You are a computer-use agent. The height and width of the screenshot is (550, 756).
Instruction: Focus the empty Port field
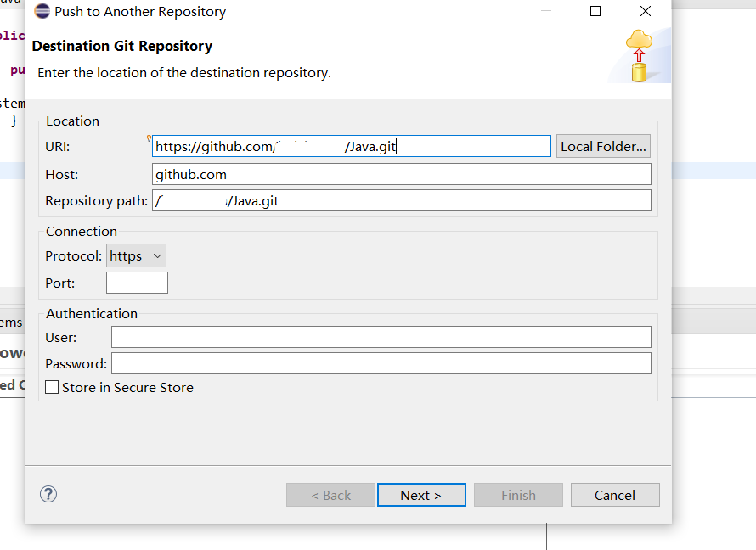pos(137,283)
